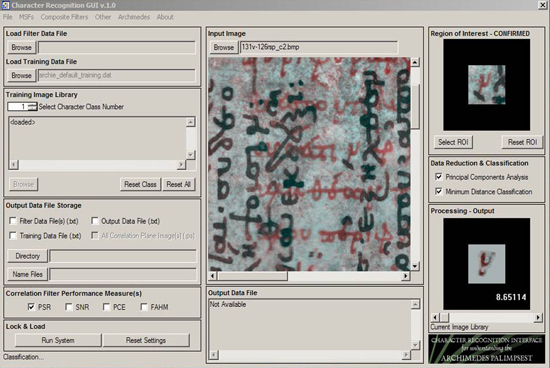Click the Processing Output scrollbar thumb
This screenshot has height=368, width=550.
pos(444,317)
